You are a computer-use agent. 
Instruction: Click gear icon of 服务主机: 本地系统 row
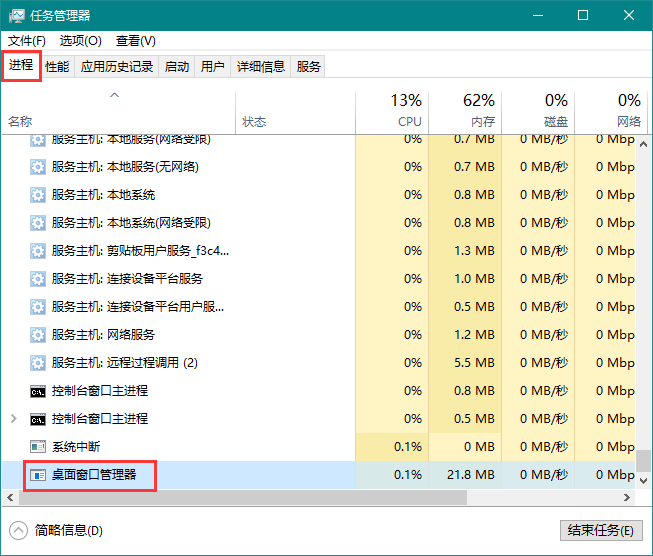click(x=38, y=195)
